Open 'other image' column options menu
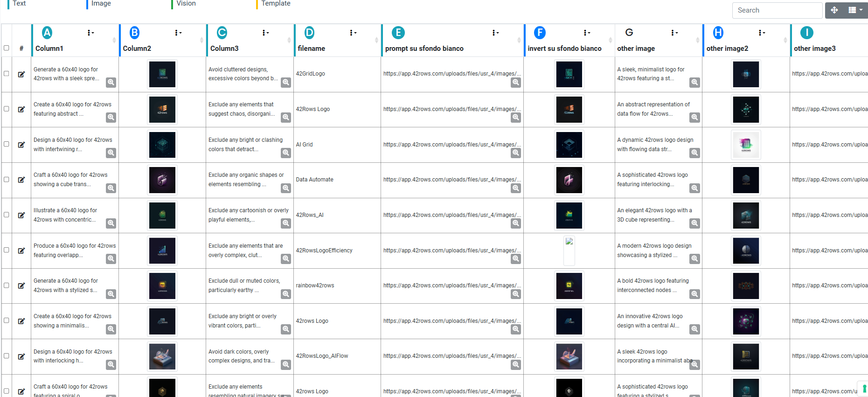 click(674, 33)
